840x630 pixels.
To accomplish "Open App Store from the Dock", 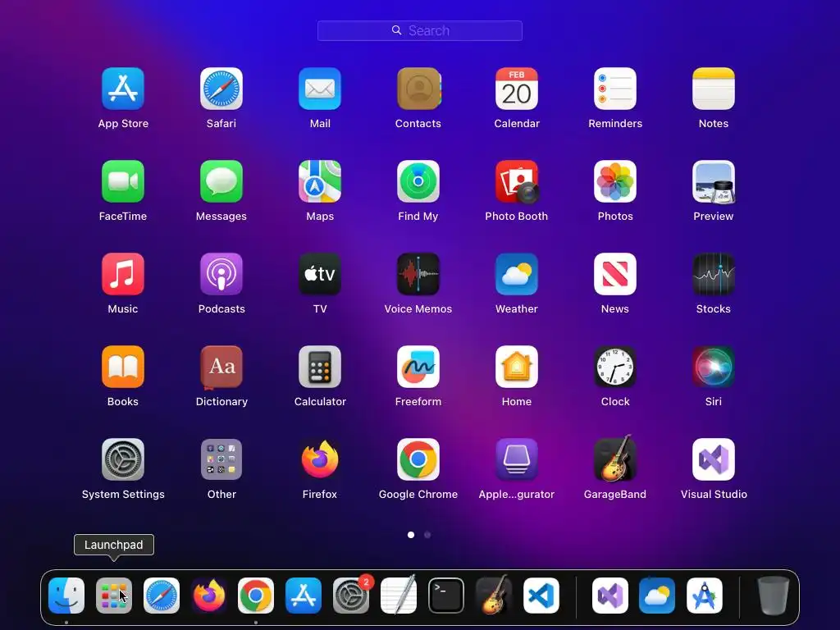I will coord(304,596).
